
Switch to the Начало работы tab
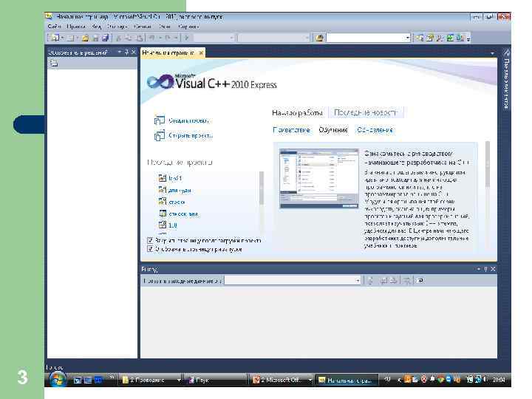pyautogui.click(x=297, y=112)
